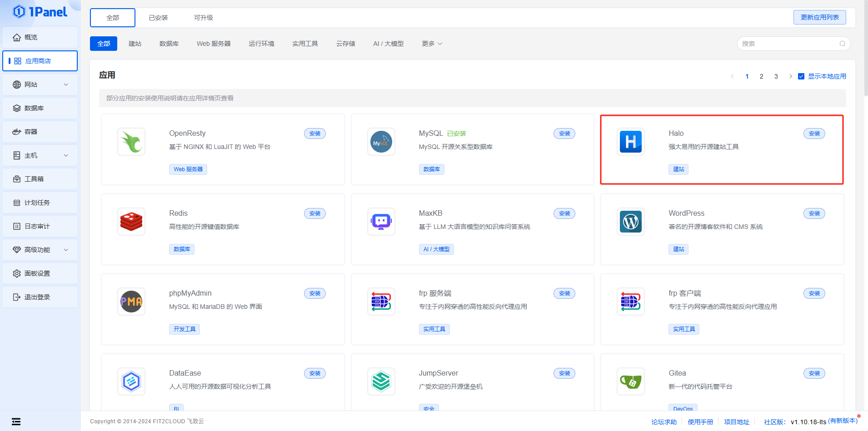Expand the 高级功能 sidebar submenu

(x=40, y=250)
